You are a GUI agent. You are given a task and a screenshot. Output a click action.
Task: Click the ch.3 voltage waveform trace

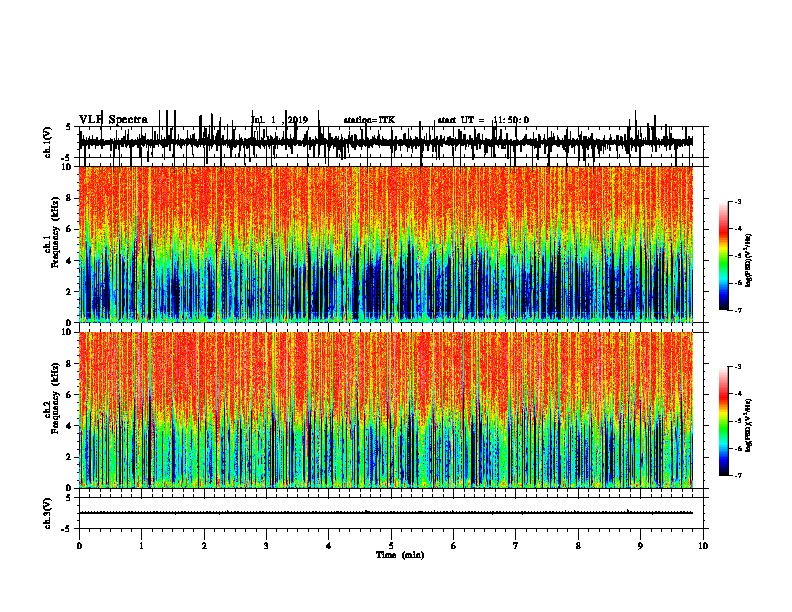point(386,513)
